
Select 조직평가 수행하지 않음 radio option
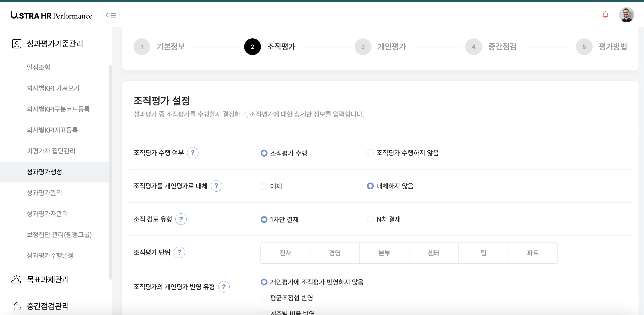(370, 153)
